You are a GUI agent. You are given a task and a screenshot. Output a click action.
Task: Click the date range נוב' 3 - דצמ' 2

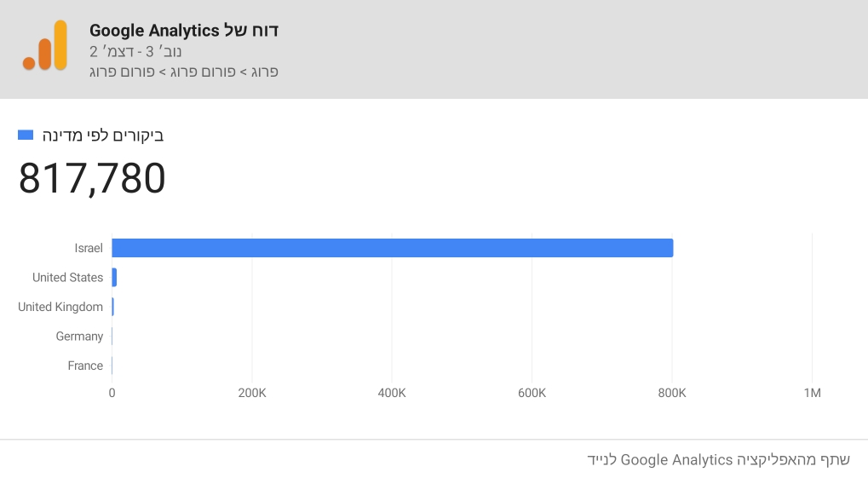129,51
